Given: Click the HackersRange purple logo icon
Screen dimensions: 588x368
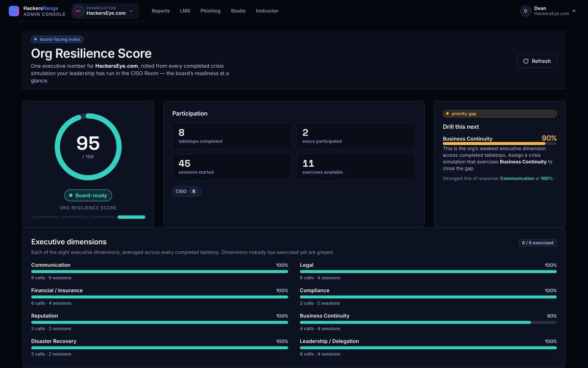Looking at the screenshot, I should point(14,11).
